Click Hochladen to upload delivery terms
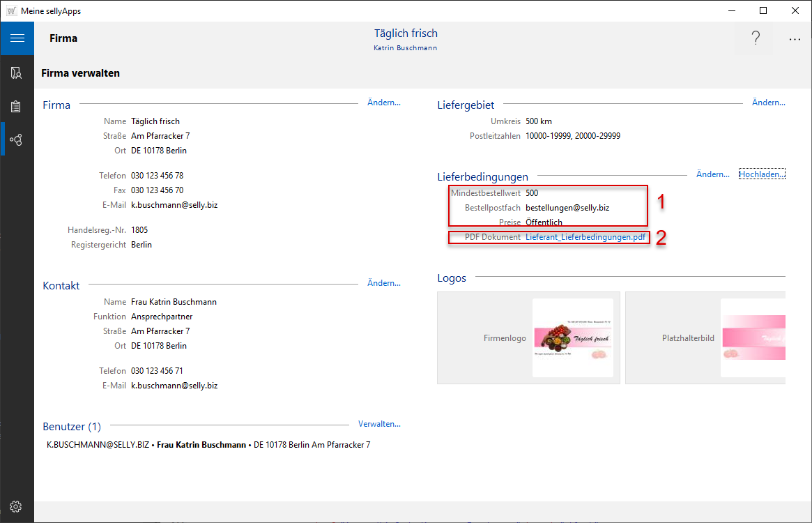Screen dimensions: 812x523 click(x=762, y=174)
